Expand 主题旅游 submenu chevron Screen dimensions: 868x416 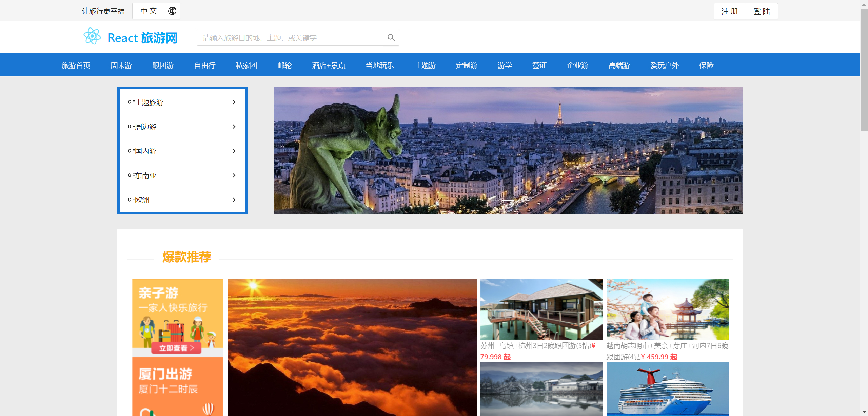(234, 102)
